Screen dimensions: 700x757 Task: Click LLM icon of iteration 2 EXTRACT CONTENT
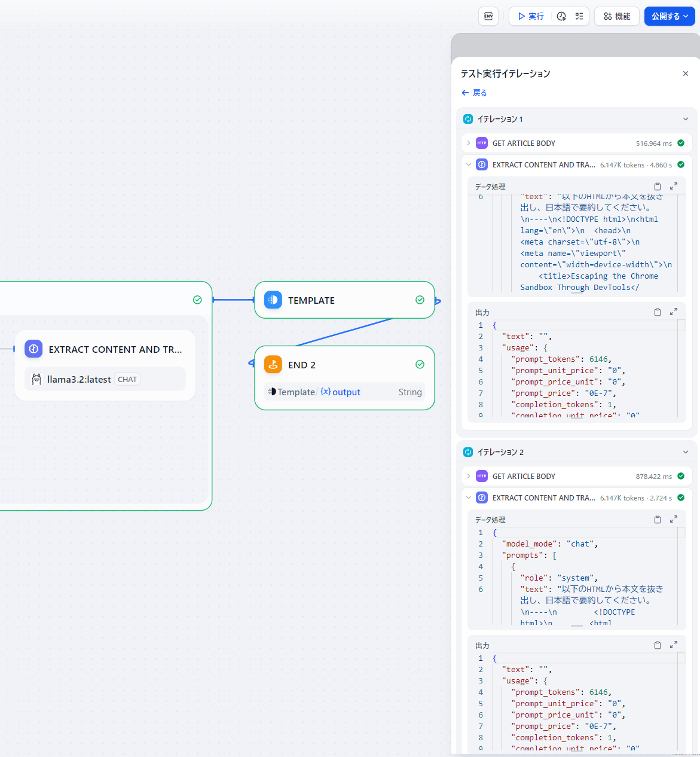(x=482, y=497)
